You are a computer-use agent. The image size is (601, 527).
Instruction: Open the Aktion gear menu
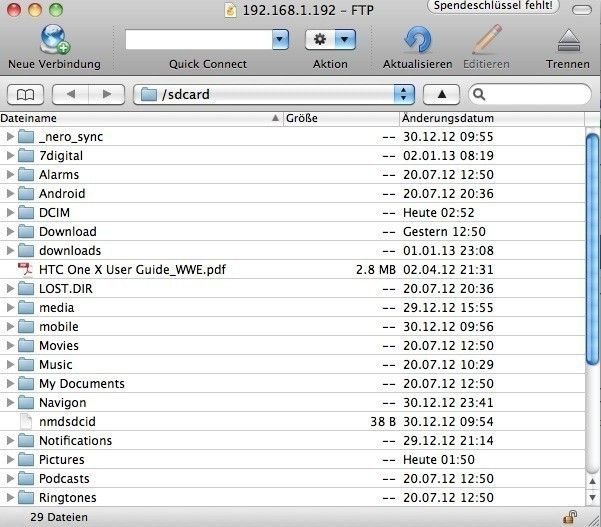point(320,39)
